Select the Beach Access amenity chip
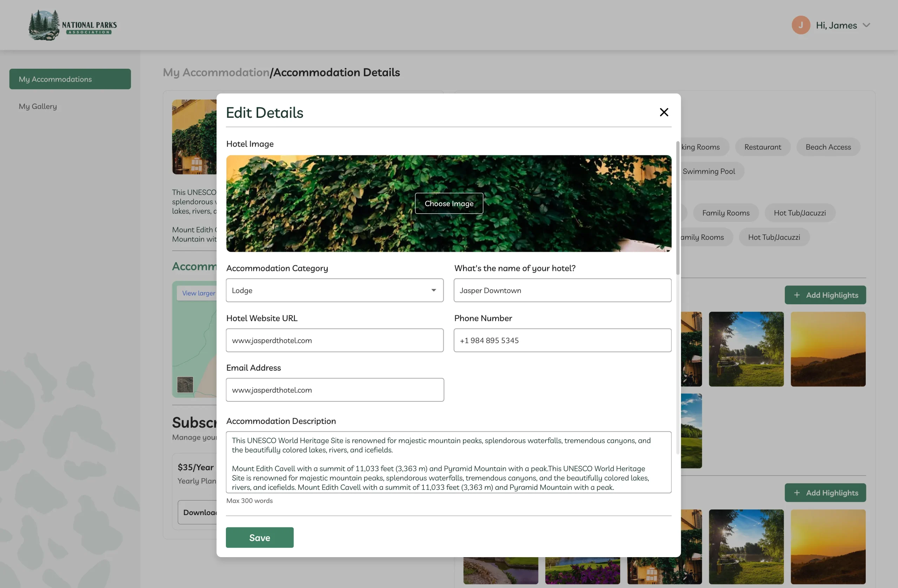The width and height of the screenshot is (898, 588). point(828,147)
